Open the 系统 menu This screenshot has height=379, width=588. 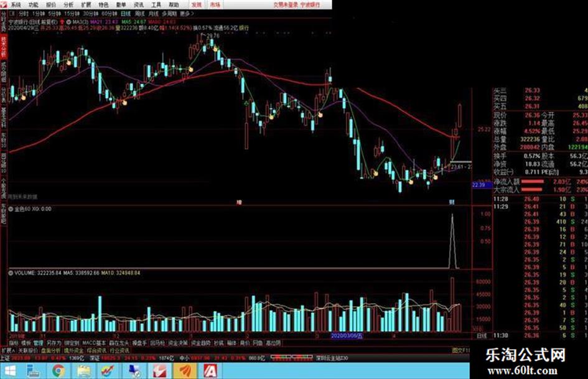pos(16,5)
